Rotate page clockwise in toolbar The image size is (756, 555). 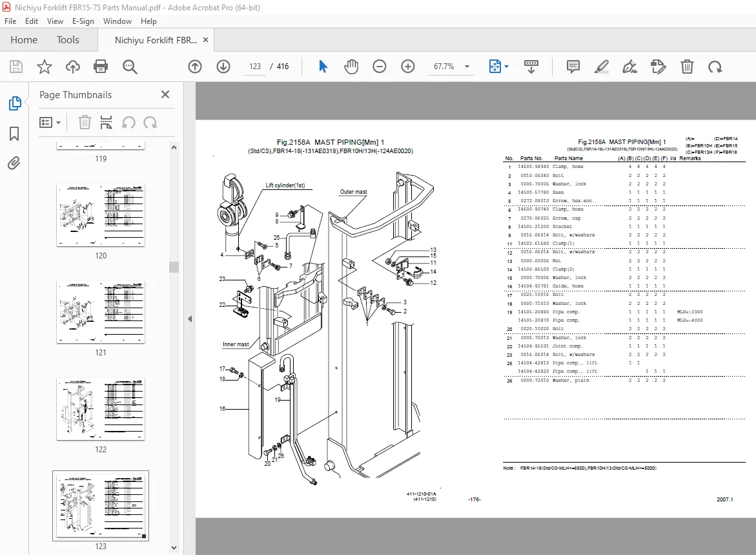click(x=715, y=67)
